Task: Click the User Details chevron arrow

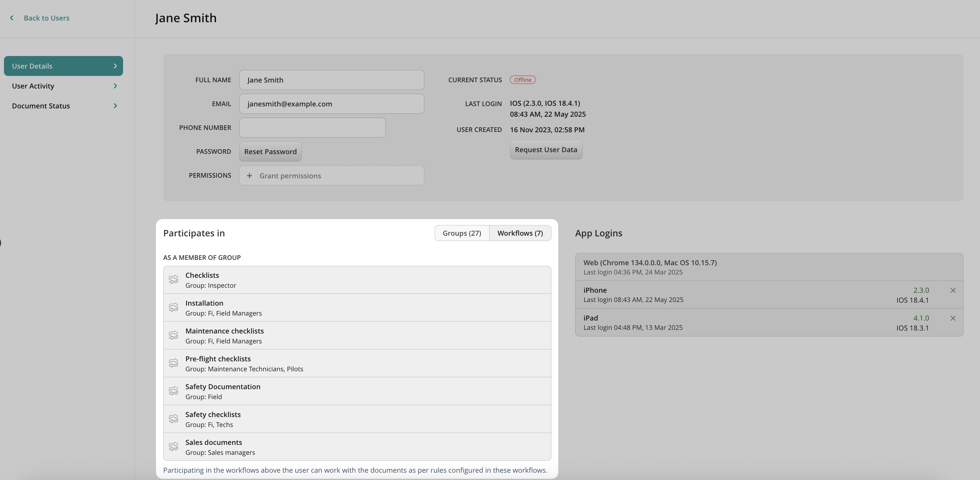Action: pos(115,66)
